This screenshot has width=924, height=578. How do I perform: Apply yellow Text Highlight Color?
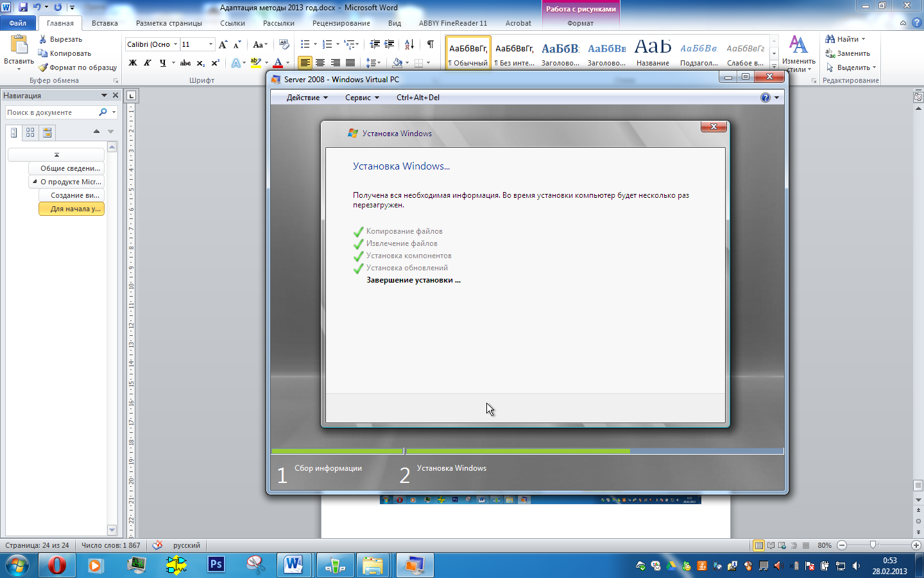(255, 63)
